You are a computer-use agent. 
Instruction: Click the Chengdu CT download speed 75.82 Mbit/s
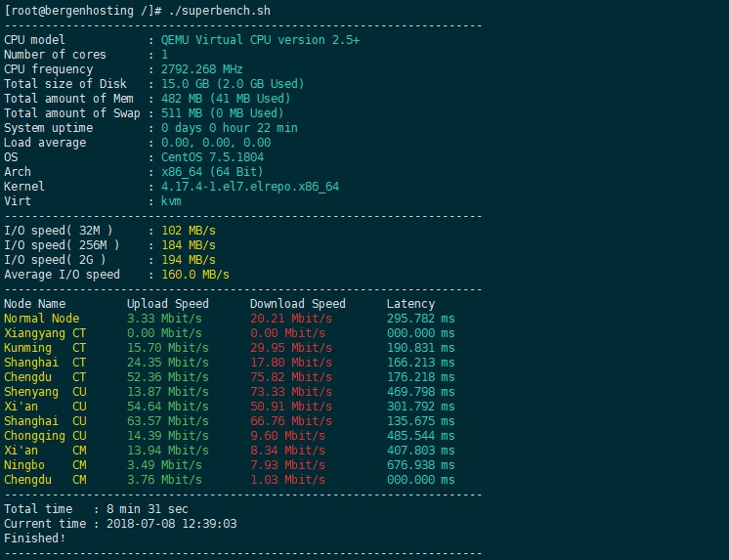[x=291, y=377]
